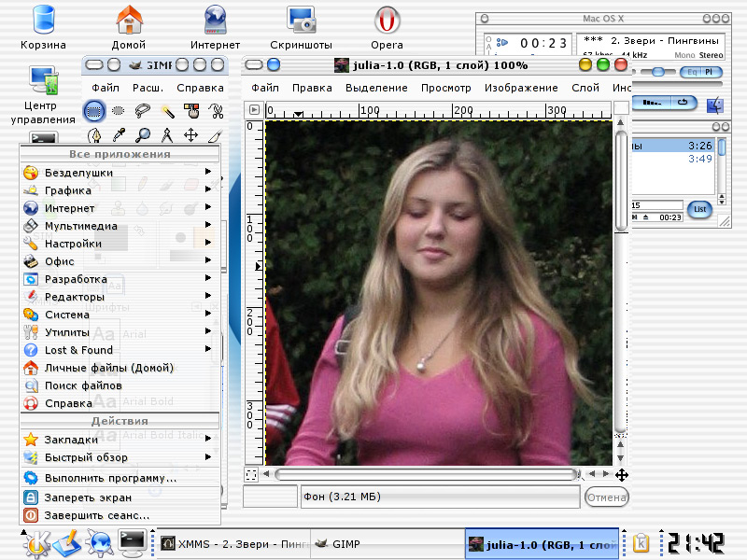Click the Klipper clipboard tray icon
The height and width of the screenshot is (560, 747).
[x=641, y=543]
